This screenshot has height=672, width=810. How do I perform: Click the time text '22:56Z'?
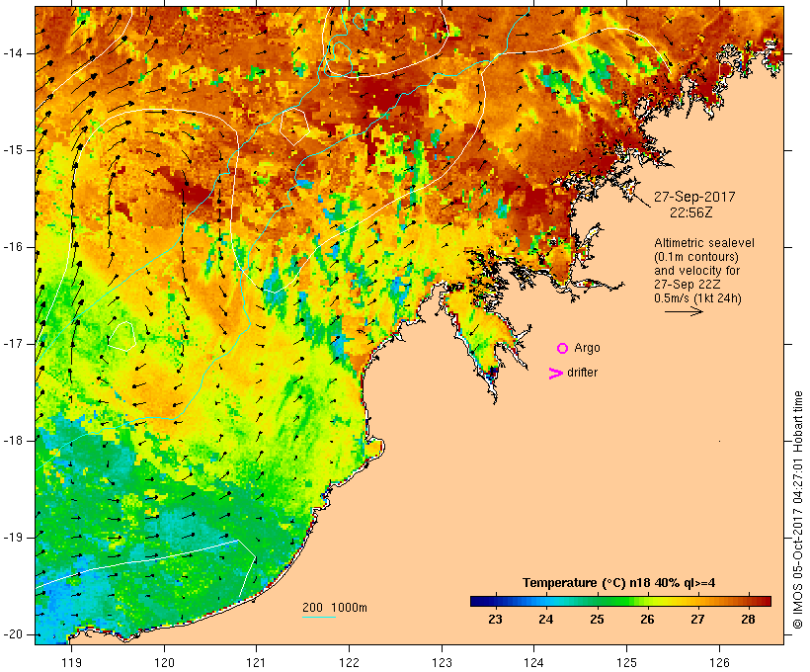coord(691,212)
